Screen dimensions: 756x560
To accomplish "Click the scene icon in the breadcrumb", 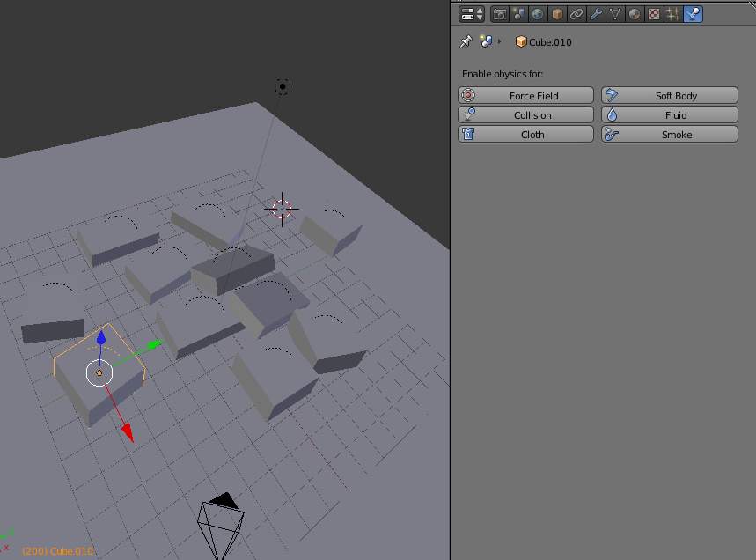I will click(x=486, y=41).
